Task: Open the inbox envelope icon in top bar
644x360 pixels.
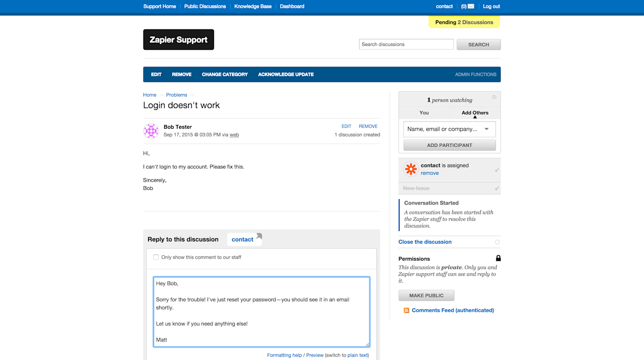Action: point(471,6)
